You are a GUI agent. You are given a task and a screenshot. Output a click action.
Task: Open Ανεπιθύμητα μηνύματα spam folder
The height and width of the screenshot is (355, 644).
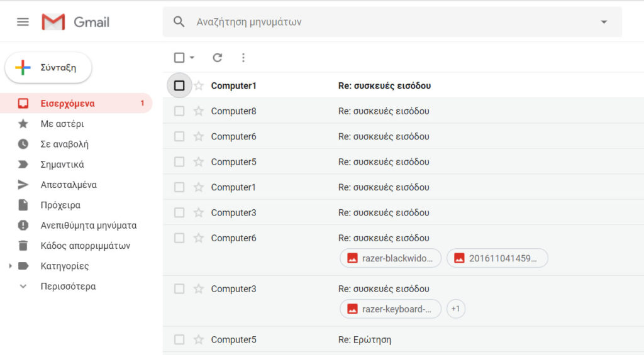click(88, 225)
